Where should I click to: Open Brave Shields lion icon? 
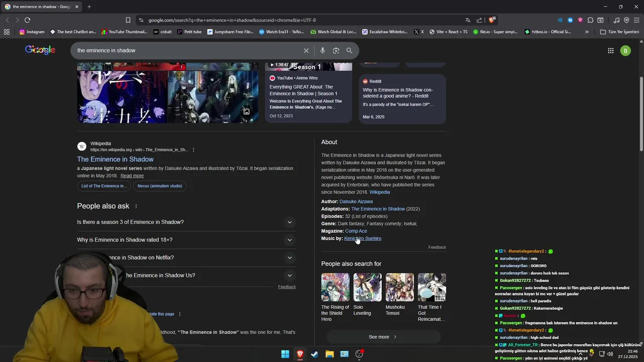(492, 20)
